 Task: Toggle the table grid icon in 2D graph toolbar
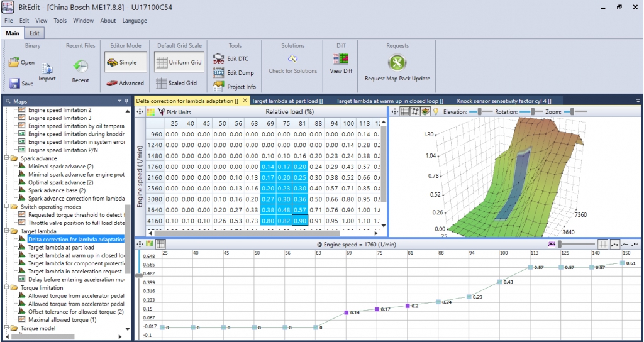coord(160,243)
